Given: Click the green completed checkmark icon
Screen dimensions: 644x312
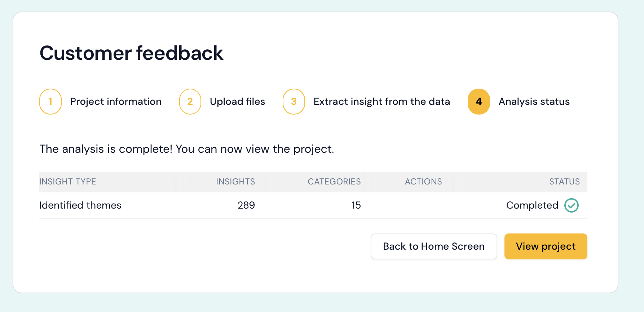Looking at the screenshot, I should (x=572, y=205).
